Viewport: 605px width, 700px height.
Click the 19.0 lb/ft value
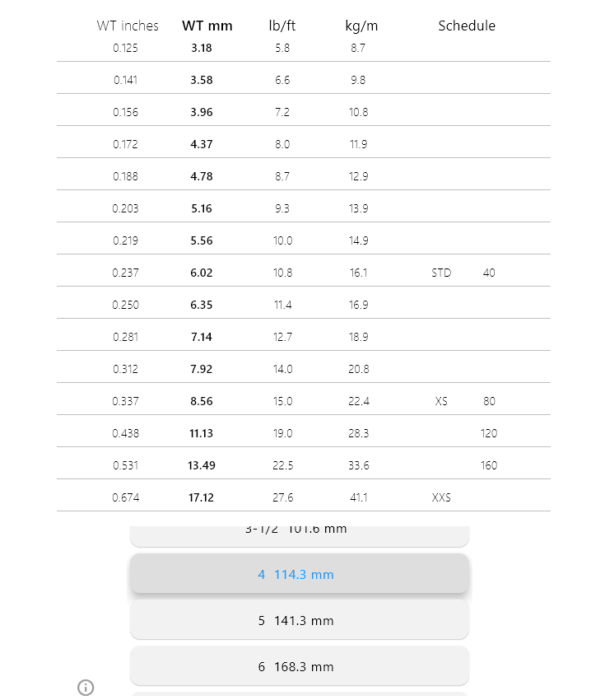click(x=282, y=433)
